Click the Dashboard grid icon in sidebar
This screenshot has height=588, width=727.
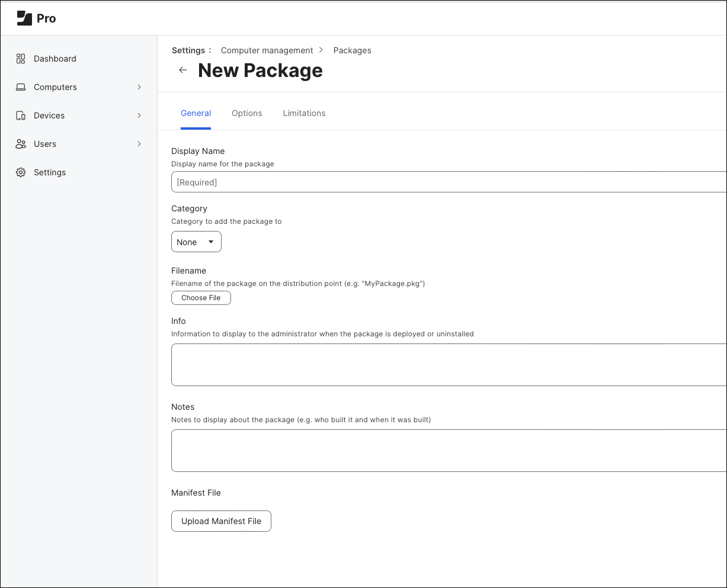coord(21,59)
